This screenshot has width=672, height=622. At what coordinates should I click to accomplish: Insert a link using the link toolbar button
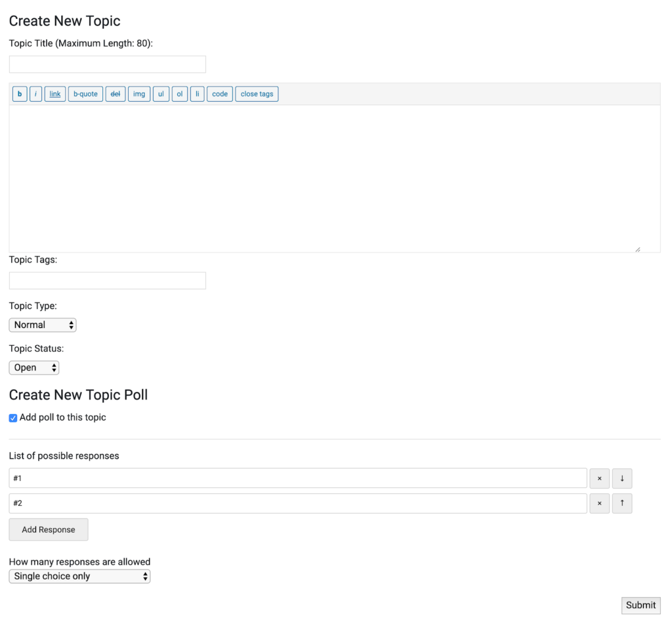pos(54,94)
